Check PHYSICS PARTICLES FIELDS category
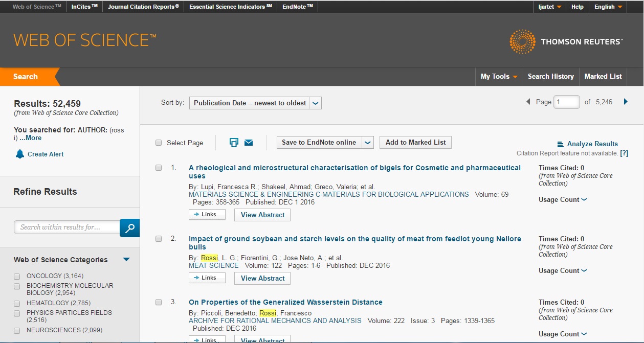This screenshot has height=343, width=644. 17,313
